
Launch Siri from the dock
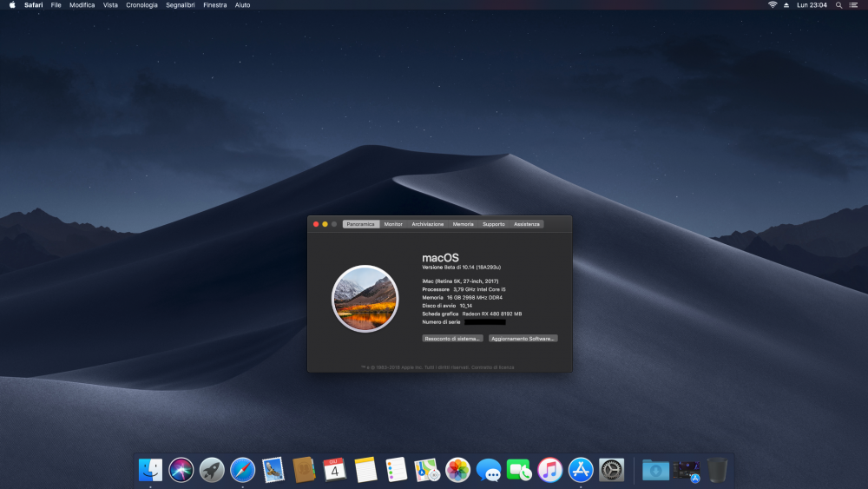click(x=181, y=470)
